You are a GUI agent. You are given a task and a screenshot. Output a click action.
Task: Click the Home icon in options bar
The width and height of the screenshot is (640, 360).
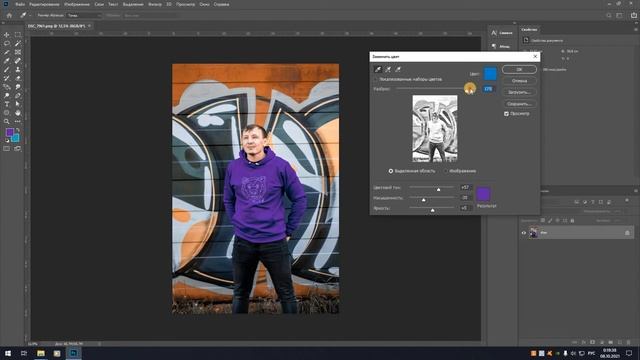pyautogui.click(x=9, y=15)
